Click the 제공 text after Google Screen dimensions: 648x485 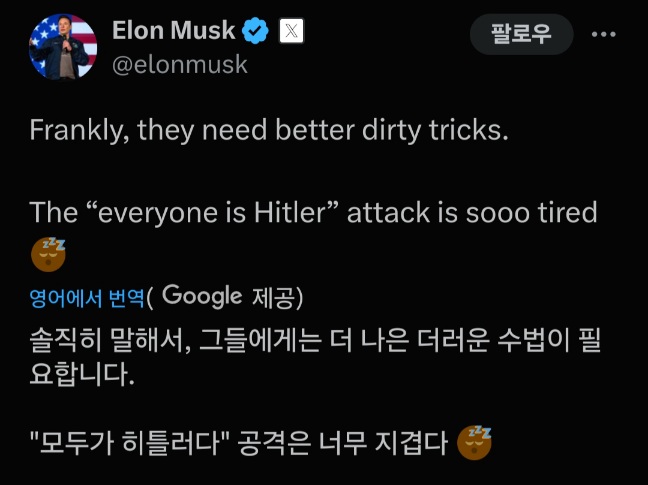[x=271, y=297]
